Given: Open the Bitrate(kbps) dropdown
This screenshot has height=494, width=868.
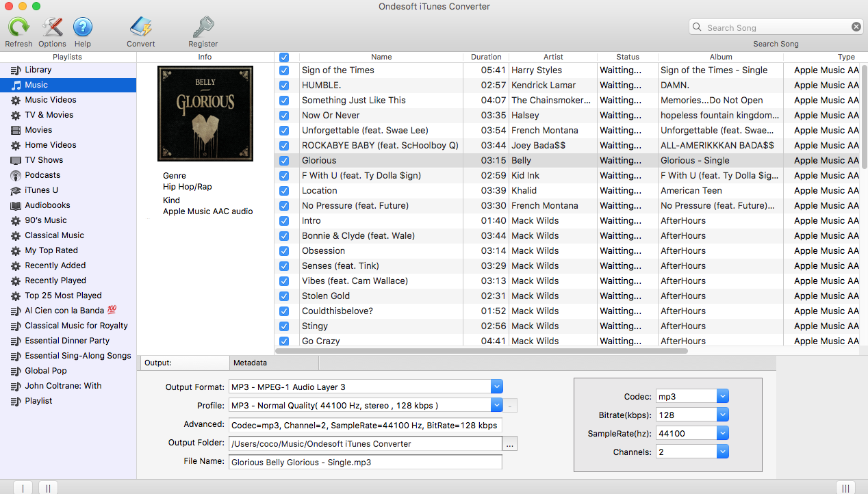Looking at the screenshot, I should tap(723, 415).
